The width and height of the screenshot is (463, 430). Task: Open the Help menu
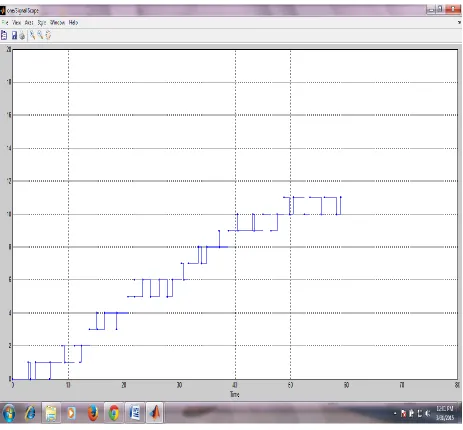[73, 23]
